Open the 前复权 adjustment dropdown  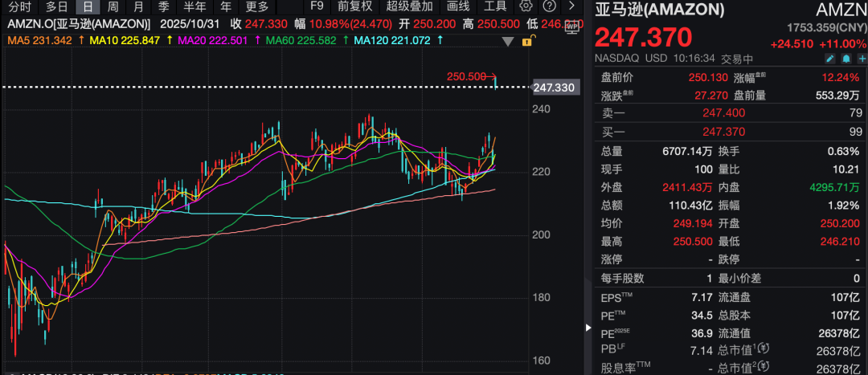354,6
